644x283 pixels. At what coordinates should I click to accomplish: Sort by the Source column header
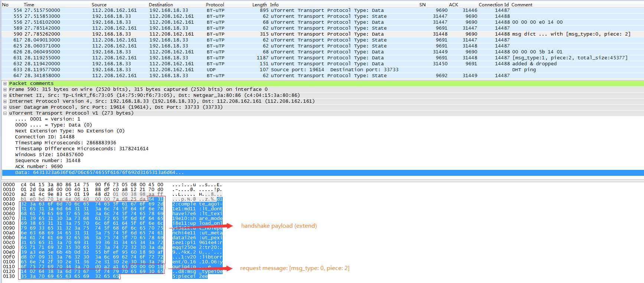[99, 5]
